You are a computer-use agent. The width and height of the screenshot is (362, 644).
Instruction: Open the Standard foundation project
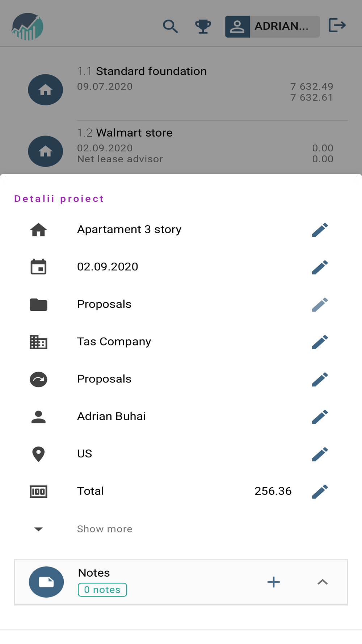(151, 71)
